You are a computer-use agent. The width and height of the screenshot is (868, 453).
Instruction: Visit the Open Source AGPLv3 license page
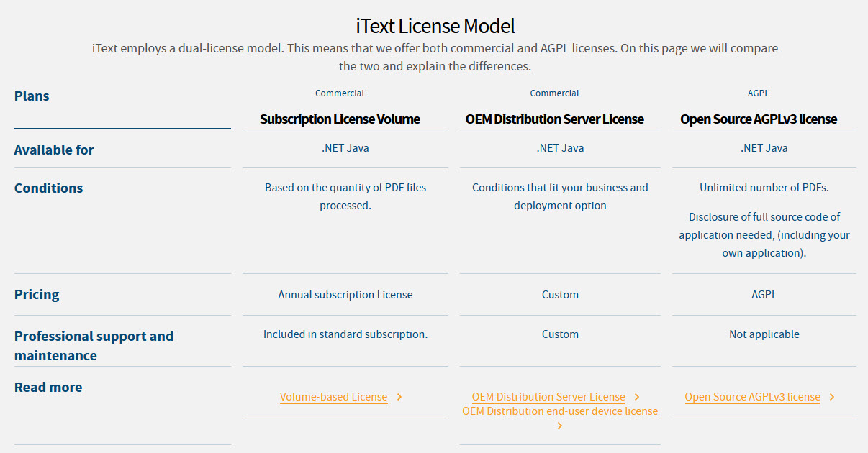tap(752, 396)
